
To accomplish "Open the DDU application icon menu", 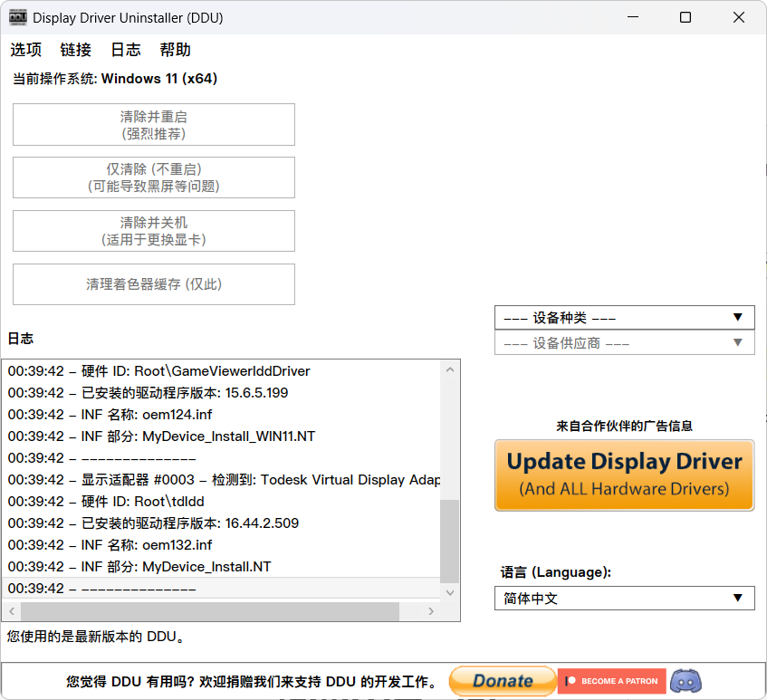I will (15, 16).
